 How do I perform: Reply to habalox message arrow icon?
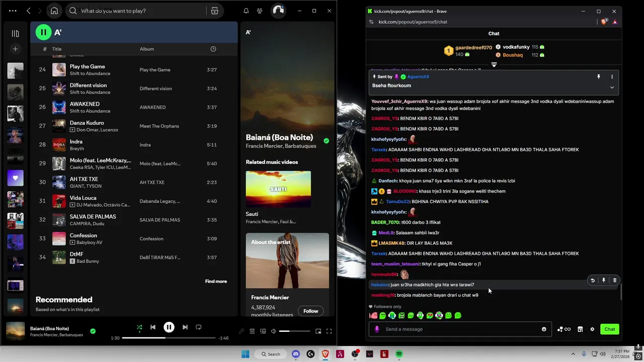pos(593,281)
